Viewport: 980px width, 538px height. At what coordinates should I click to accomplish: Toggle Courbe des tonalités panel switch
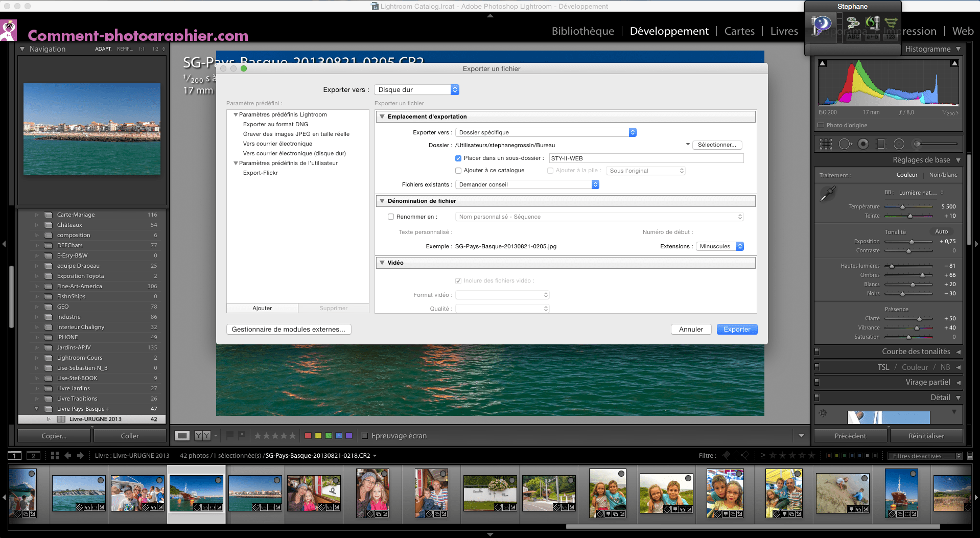pyautogui.click(x=816, y=352)
